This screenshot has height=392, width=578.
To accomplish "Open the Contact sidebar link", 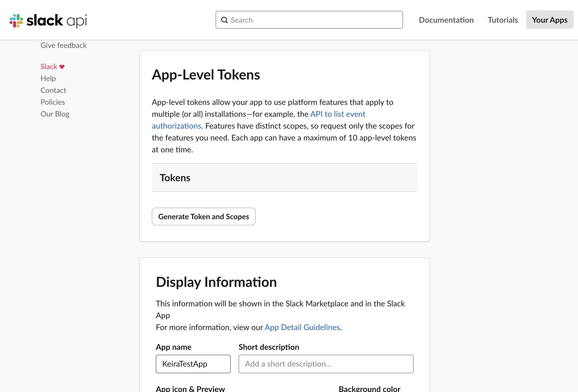I will point(53,90).
